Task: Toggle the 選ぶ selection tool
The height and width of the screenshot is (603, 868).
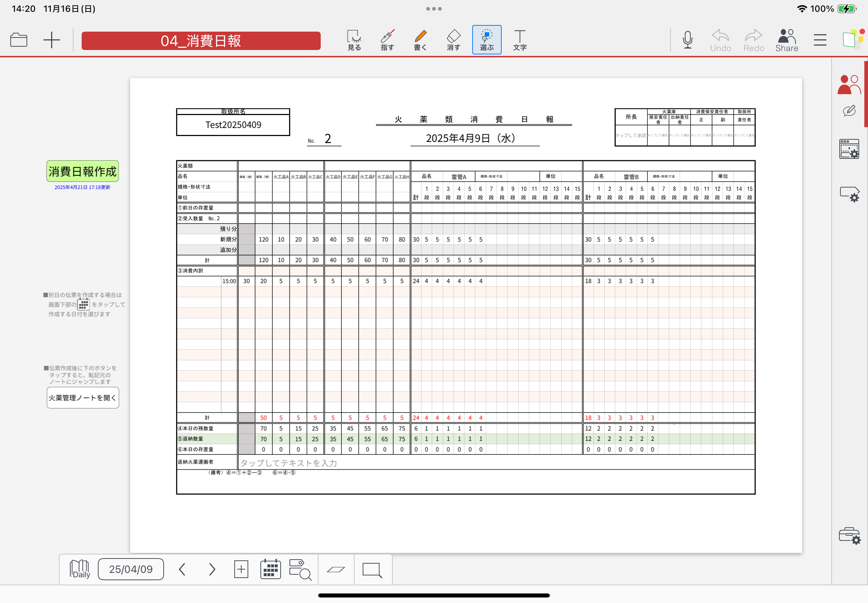Action: click(x=486, y=40)
